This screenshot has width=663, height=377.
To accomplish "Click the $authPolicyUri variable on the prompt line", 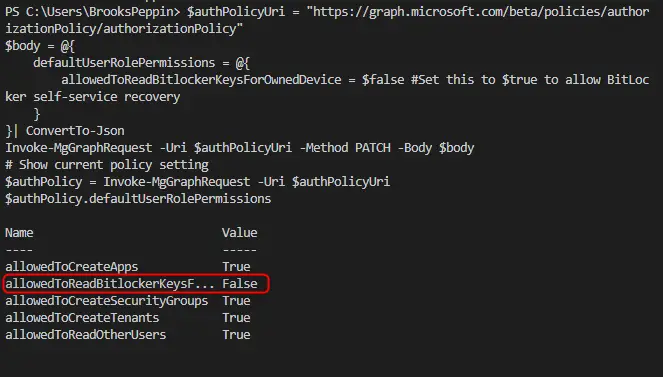I will 236,11.
